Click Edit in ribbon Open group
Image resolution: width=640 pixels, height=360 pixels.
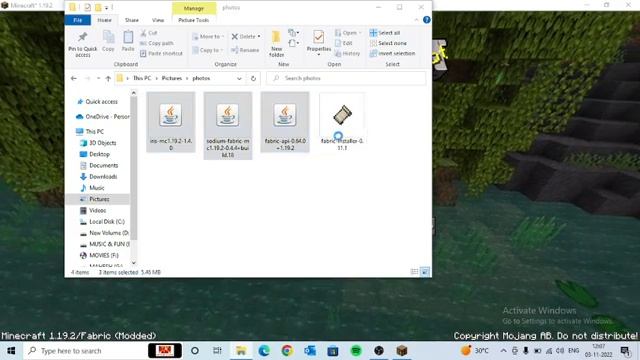point(344,43)
